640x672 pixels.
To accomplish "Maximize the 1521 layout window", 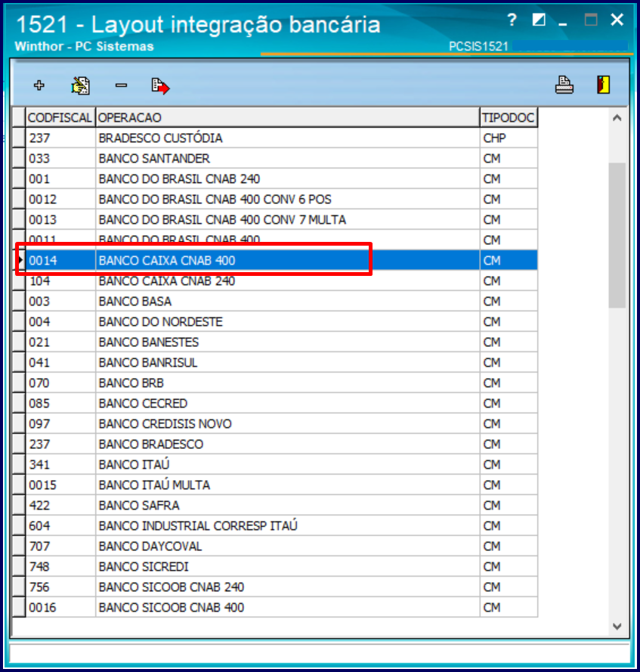I will click(591, 20).
